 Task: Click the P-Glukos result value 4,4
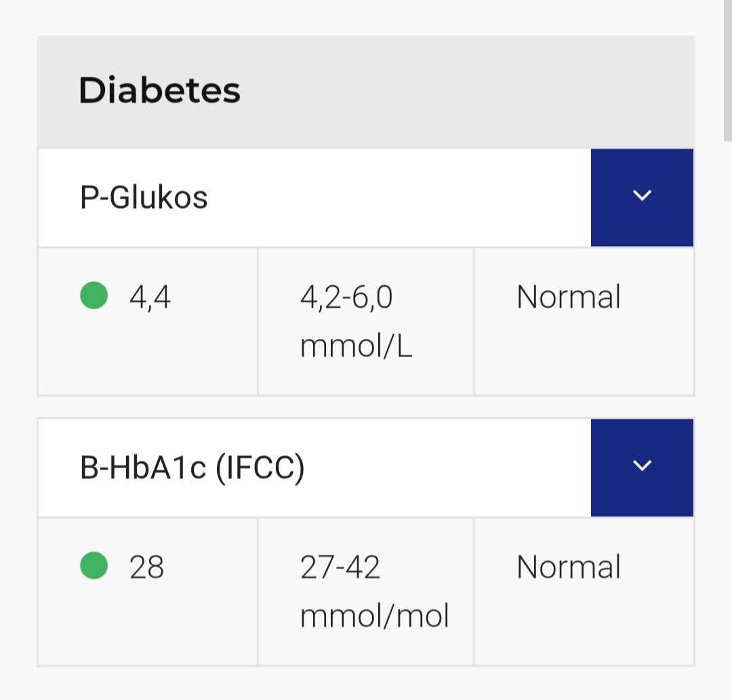(150, 297)
